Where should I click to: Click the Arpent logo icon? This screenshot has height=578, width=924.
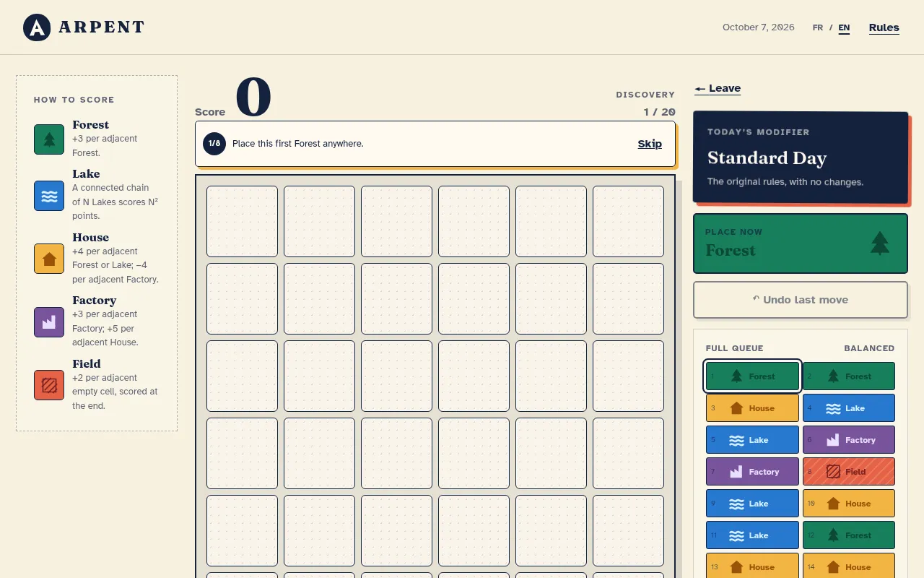coord(37,27)
